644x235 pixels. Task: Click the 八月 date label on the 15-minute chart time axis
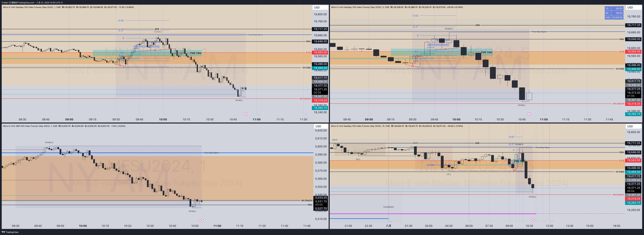click(388, 226)
